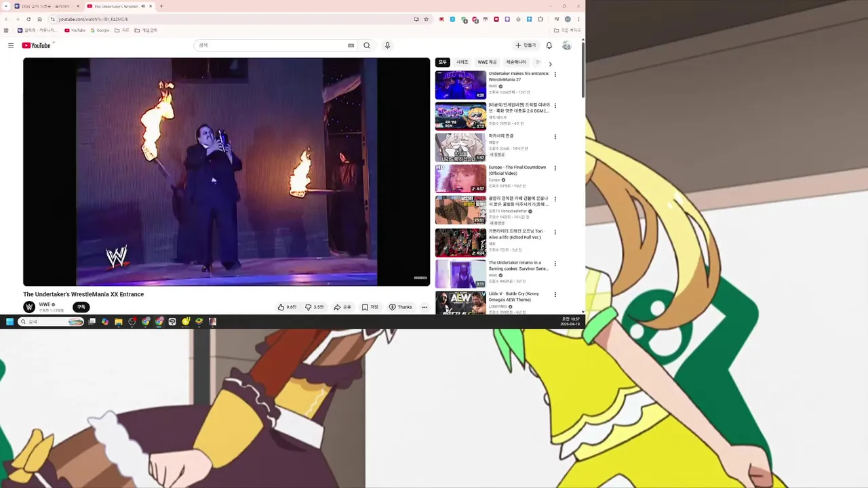The image size is (868, 488).
Task: Bookmark this page with the star icon
Action: click(426, 19)
